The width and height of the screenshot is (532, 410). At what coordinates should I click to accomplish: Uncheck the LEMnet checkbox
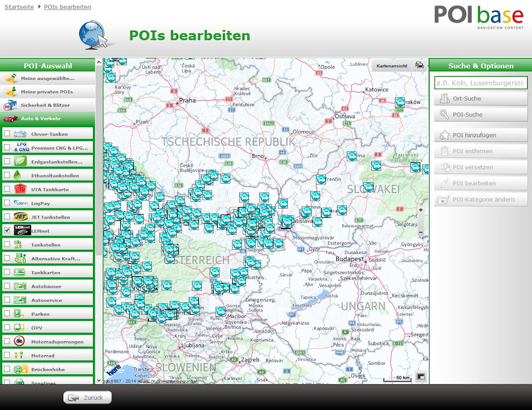tap(7, 231)
